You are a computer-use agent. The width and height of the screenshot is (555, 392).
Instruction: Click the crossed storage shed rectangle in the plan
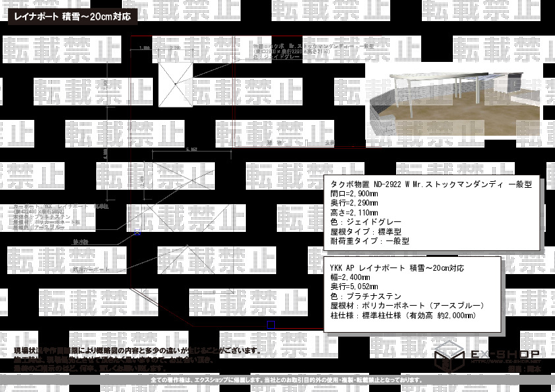[175, 84]
